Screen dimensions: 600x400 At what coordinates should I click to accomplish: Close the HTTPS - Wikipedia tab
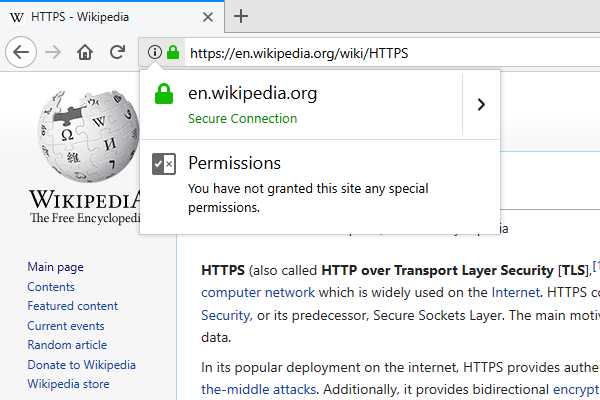click(x=205, y=17)
